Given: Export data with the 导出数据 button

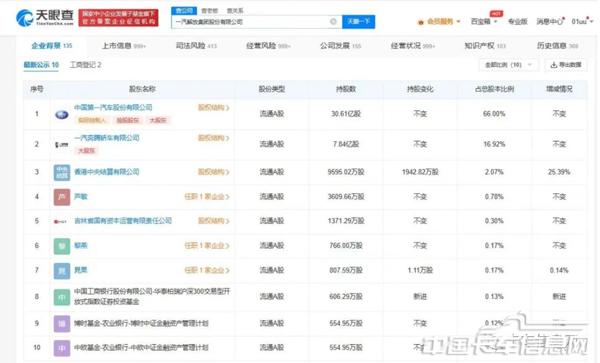Looking at the screenshot, I should 566,65.
